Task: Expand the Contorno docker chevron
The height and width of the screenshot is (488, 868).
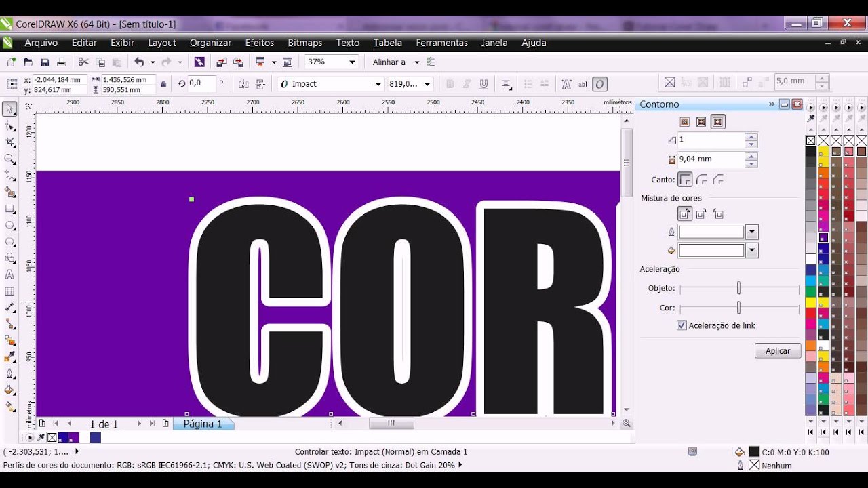Action: (771, 104)
